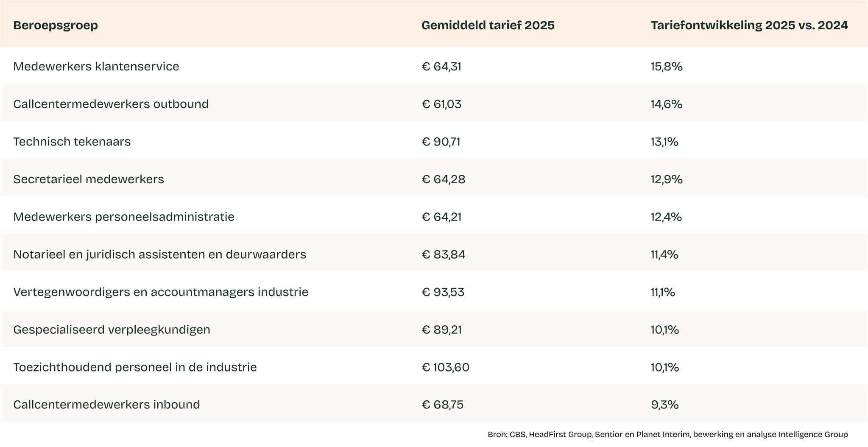Viewport: 868px width, 447px height.
Task: Click the Tariefontwikkeling 2025 vs. 2024 header
Action: (x=749, y=25)
